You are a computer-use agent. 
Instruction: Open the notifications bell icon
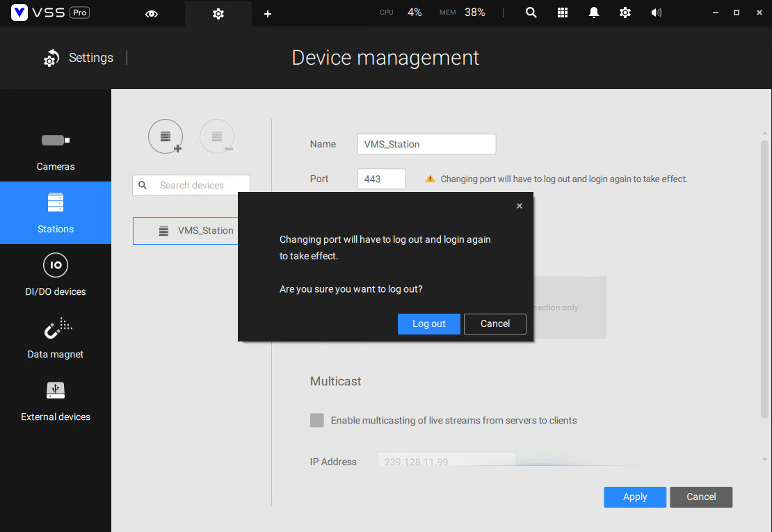[x=593, y=12]
